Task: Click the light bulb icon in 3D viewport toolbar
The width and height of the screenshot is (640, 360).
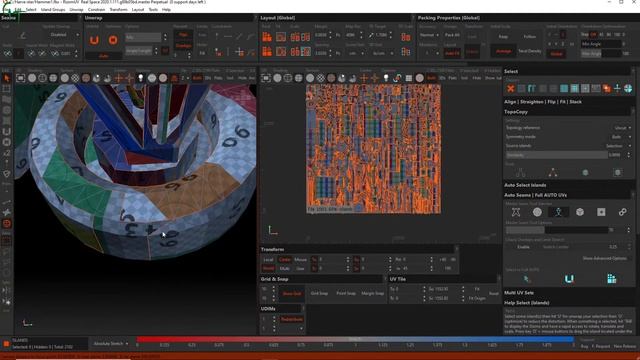Action: 141,78
